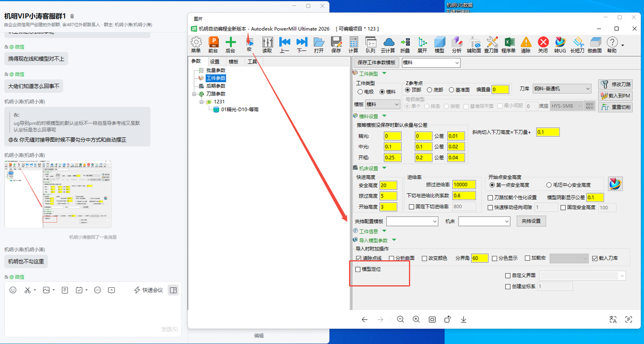Screen dimensions: 644x344
Task: Select the 底部 Z reference radio
Action: pos(430,90)
